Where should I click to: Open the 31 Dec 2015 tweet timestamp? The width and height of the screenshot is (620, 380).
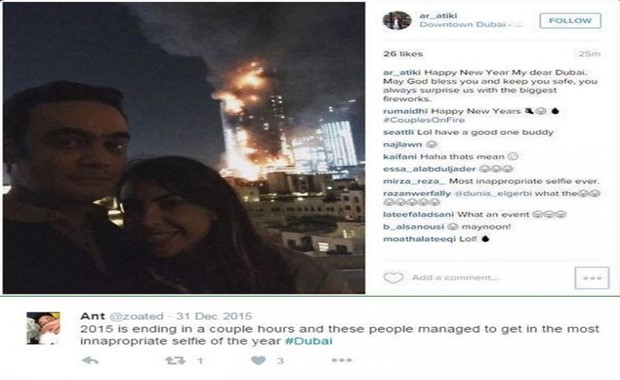click(x=214, y=316)
